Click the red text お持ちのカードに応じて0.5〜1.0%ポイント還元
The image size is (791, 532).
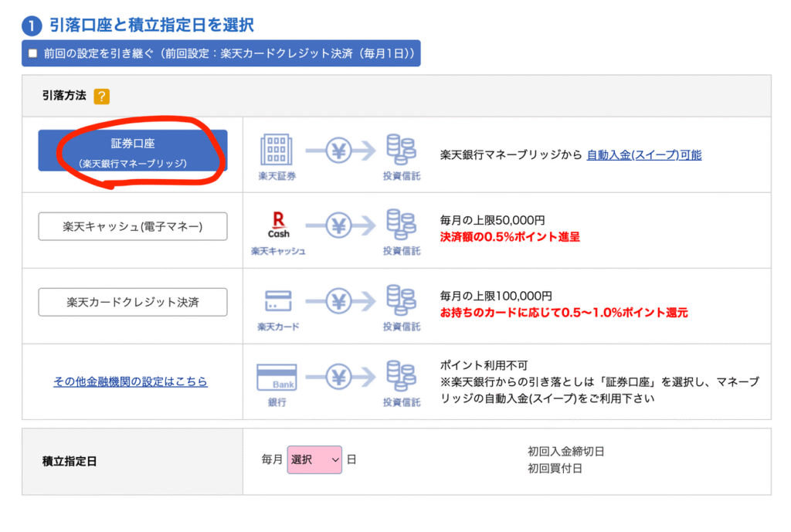564,312
